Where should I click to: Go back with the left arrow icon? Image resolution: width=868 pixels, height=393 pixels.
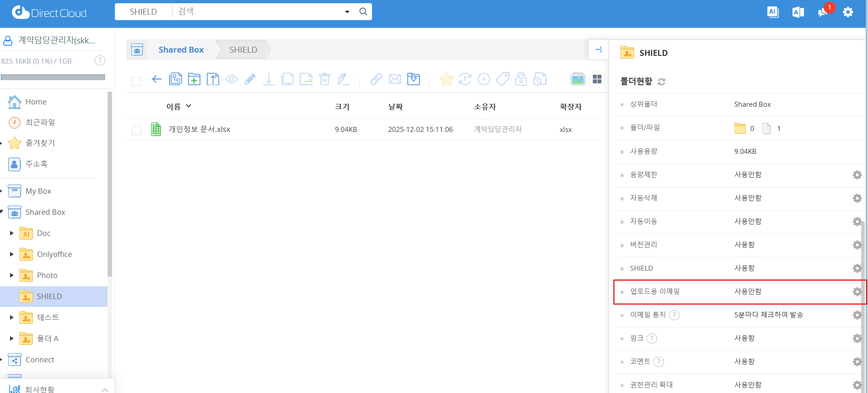[156, 79]
